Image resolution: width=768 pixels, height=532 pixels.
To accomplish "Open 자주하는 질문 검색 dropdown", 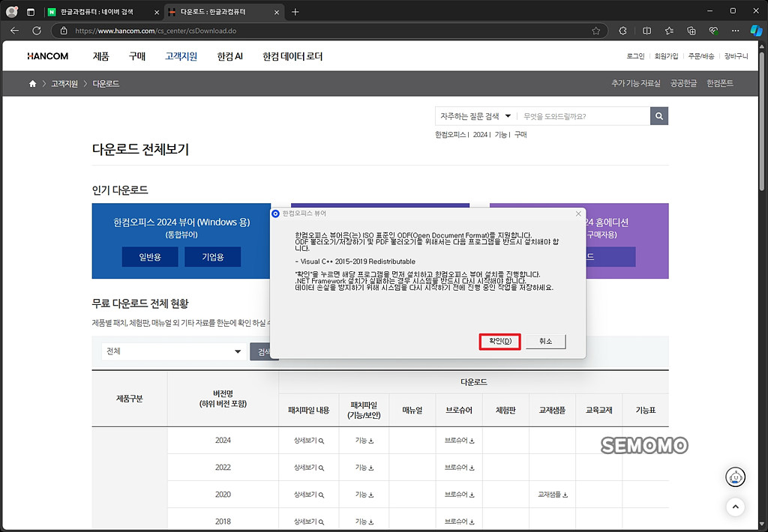I will (475, 116).
